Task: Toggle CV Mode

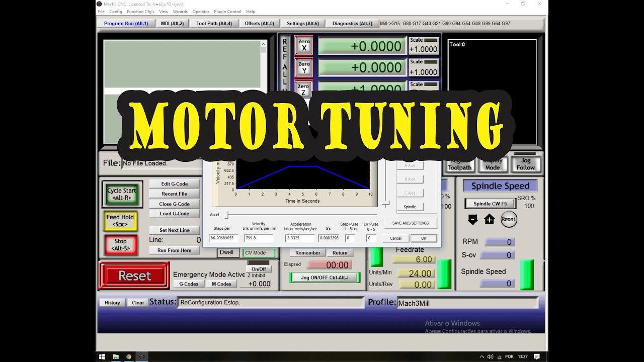Action: [259, 253]
